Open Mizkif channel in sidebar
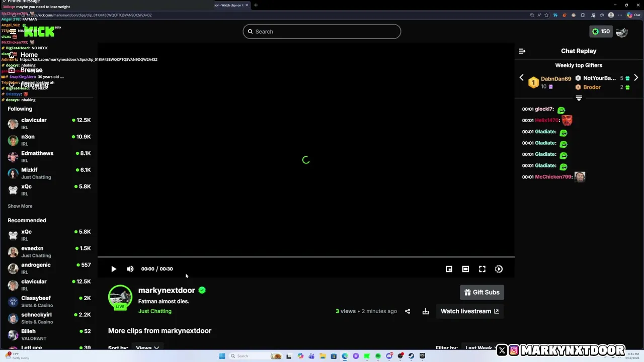The width and height of the screenshot is (644, 362). pyautogui.click(x=49, y=173)
